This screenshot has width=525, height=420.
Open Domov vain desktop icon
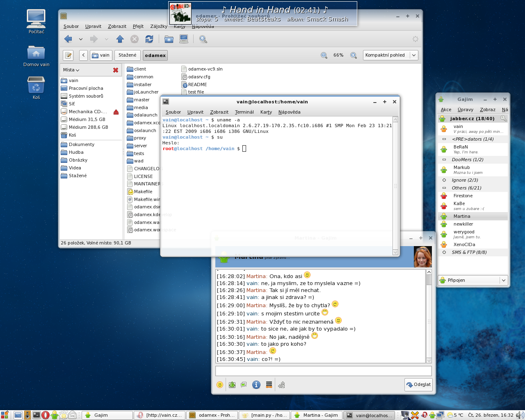coord(36,56)
